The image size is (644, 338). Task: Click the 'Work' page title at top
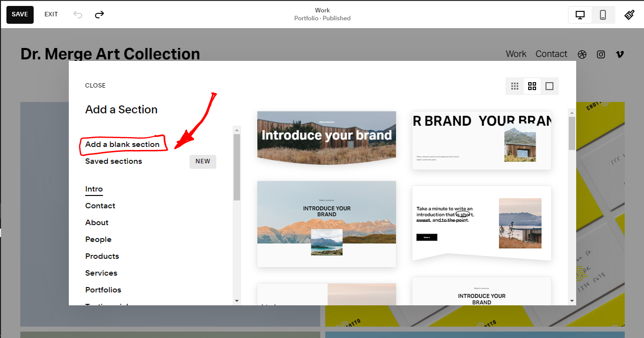click(322, 10)
